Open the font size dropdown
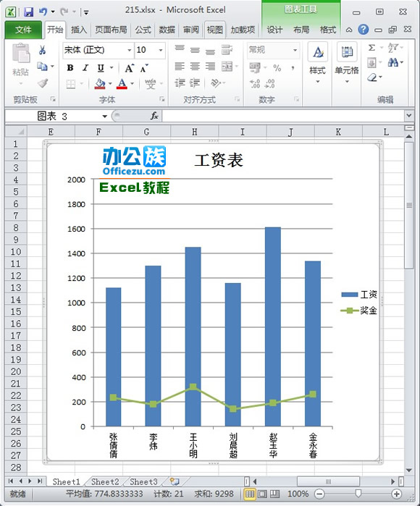 click(161, 50)
